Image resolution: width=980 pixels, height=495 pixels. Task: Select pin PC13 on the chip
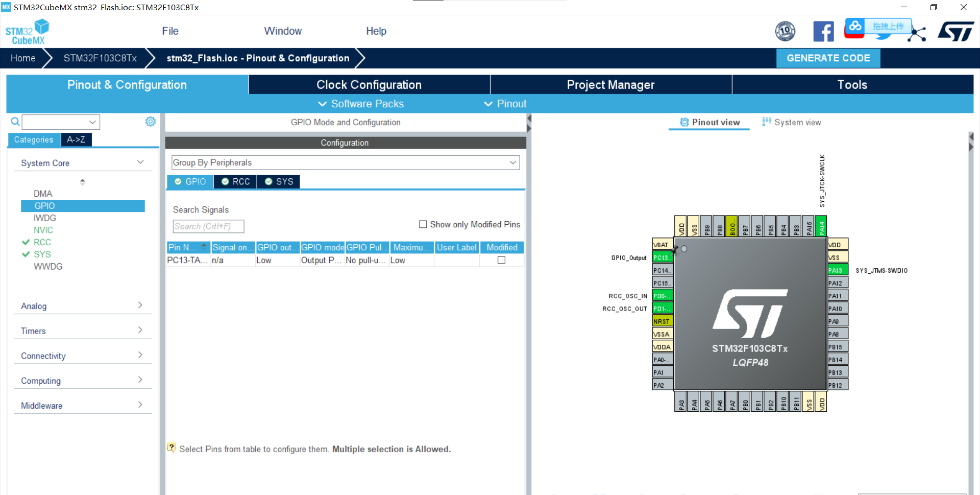tap(663, 257)
